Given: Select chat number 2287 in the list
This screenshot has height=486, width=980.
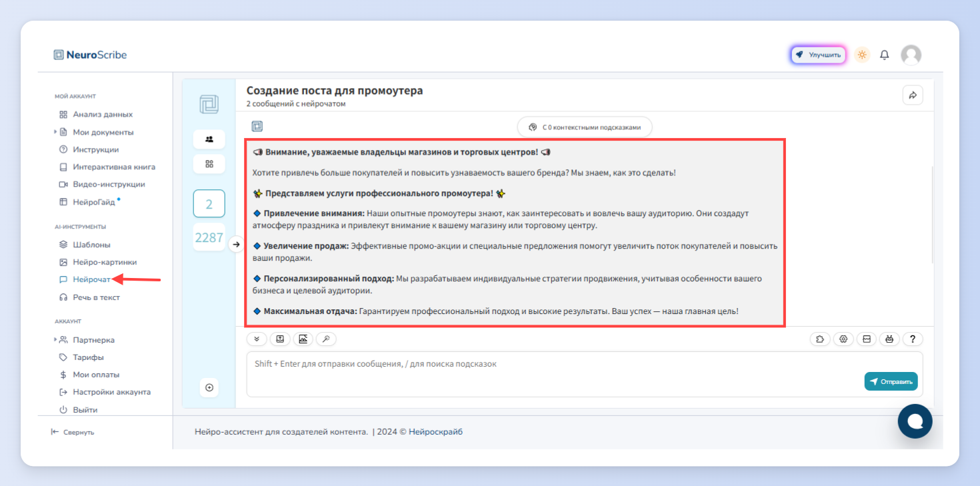Looking at the screenshot, I should click(209, 237).
